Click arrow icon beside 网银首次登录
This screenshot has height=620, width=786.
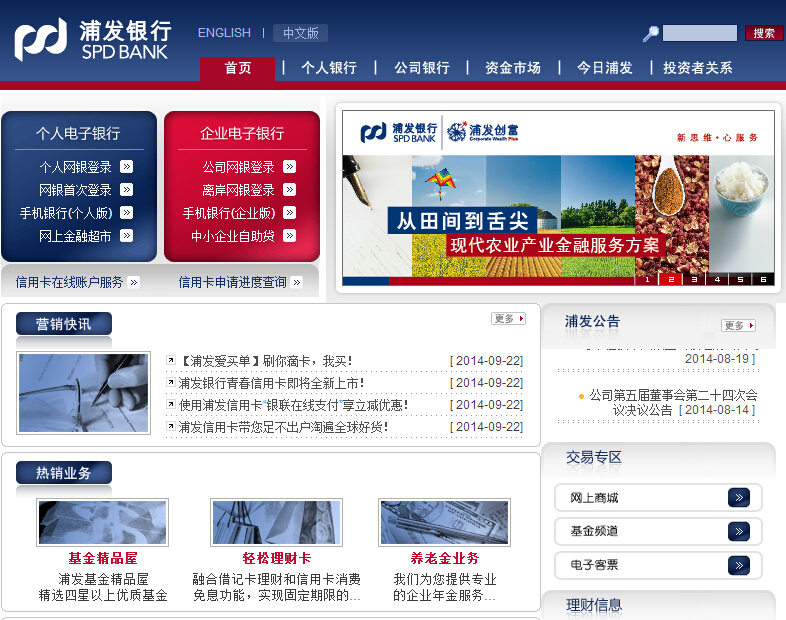coord(126,189)
